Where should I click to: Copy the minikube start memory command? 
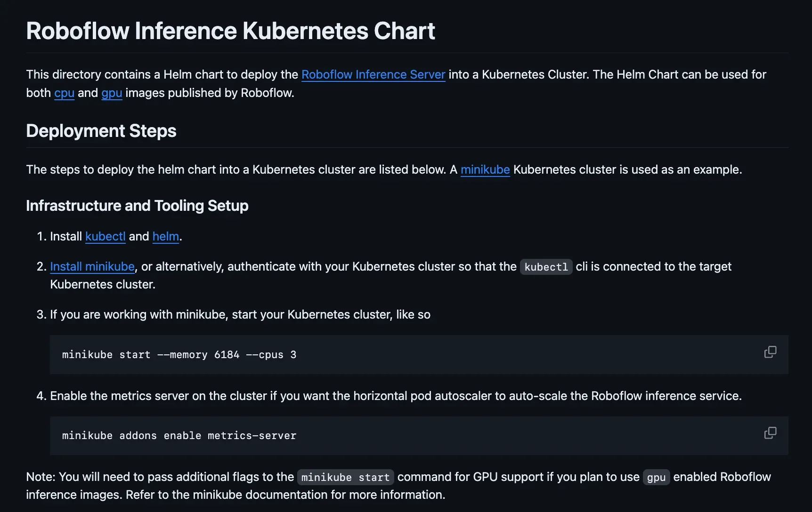[x=770, y=352]
